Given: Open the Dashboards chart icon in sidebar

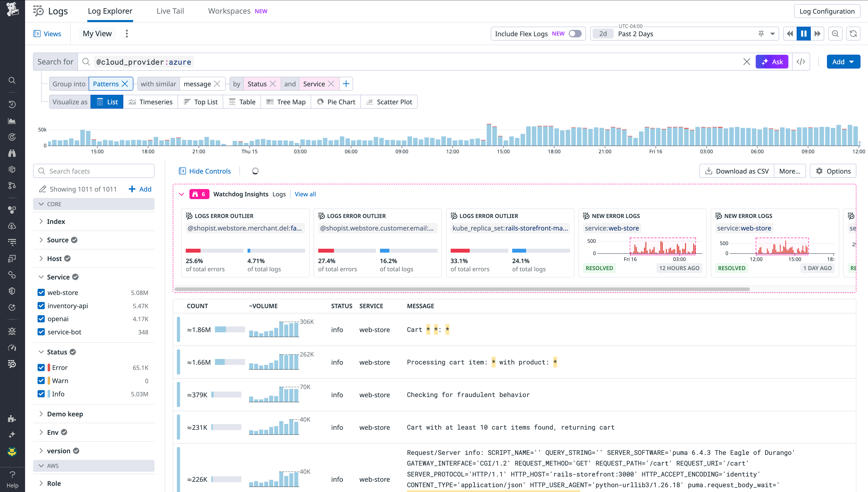Looking at the screenshot, I should click(12, 121).
